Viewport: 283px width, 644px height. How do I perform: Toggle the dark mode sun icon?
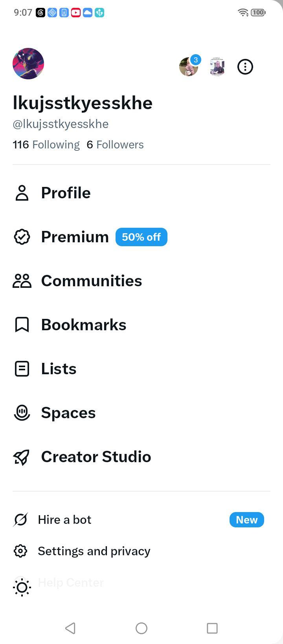22,587
